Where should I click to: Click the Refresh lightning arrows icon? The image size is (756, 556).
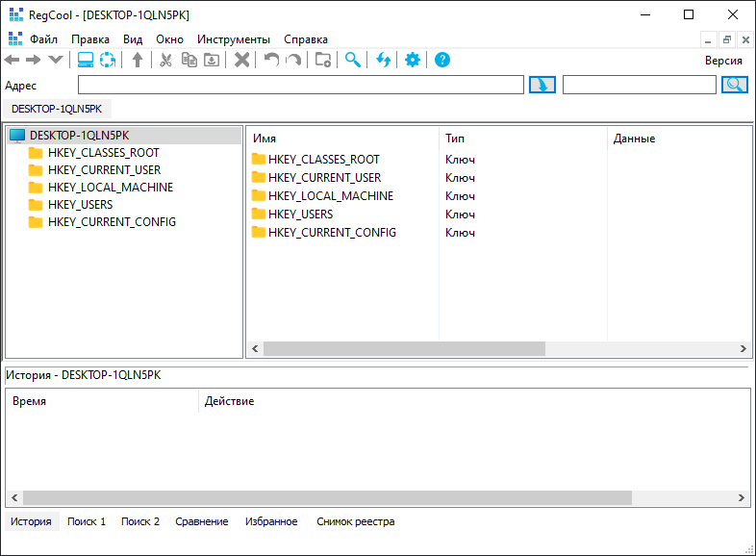[383, 60]
